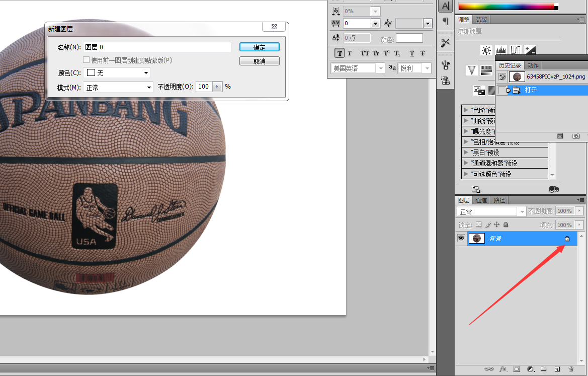Switch to the 动作 tab

(x=533, y=65)
